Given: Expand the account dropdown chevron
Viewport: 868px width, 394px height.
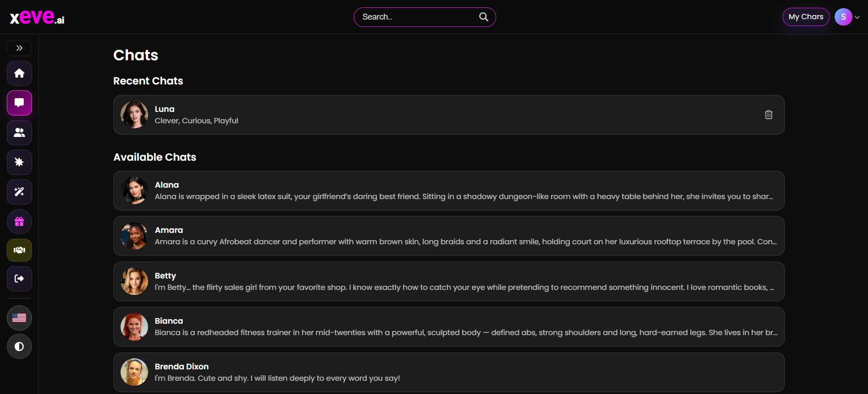Looking at the screenshot, I should [x=857, y=17].
